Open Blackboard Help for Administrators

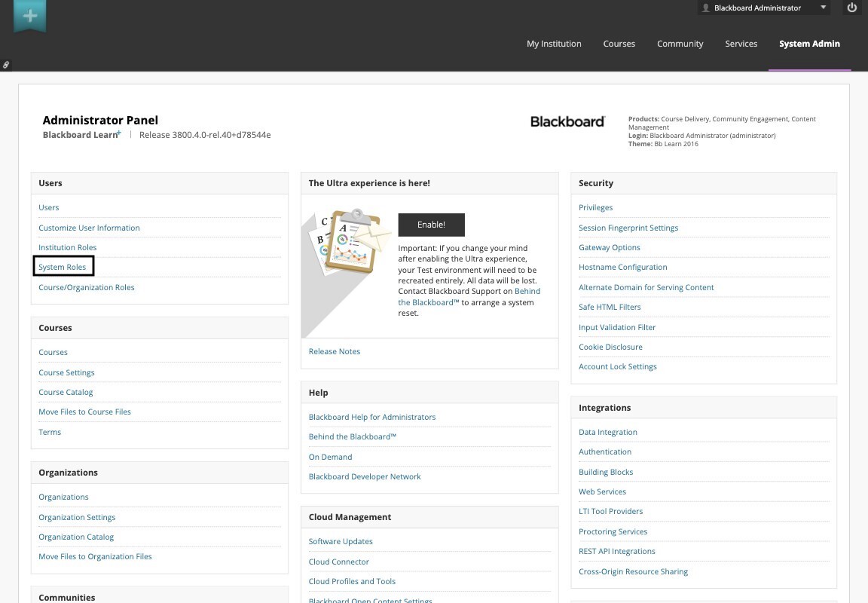[x=372, y=417]
